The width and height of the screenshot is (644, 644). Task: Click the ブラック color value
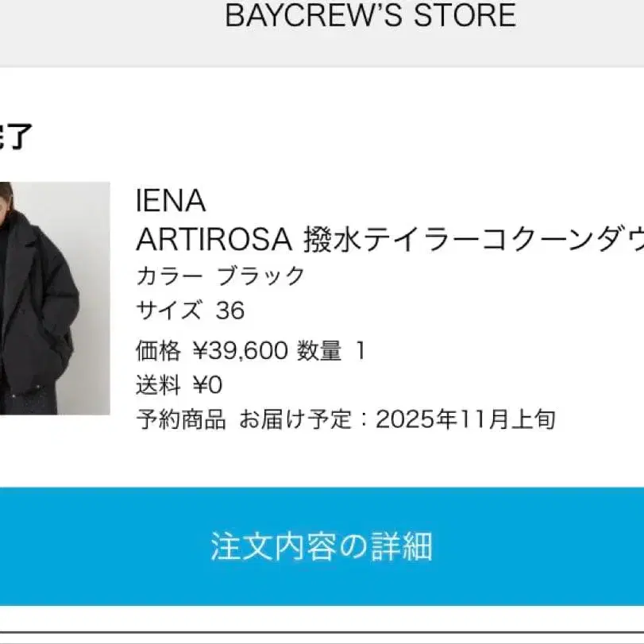click(260, 276)
